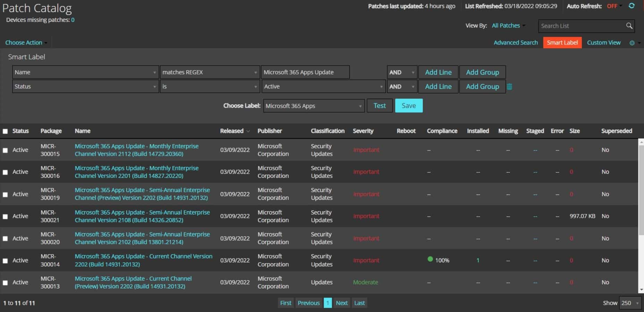Click the Test button

[380, 106]
